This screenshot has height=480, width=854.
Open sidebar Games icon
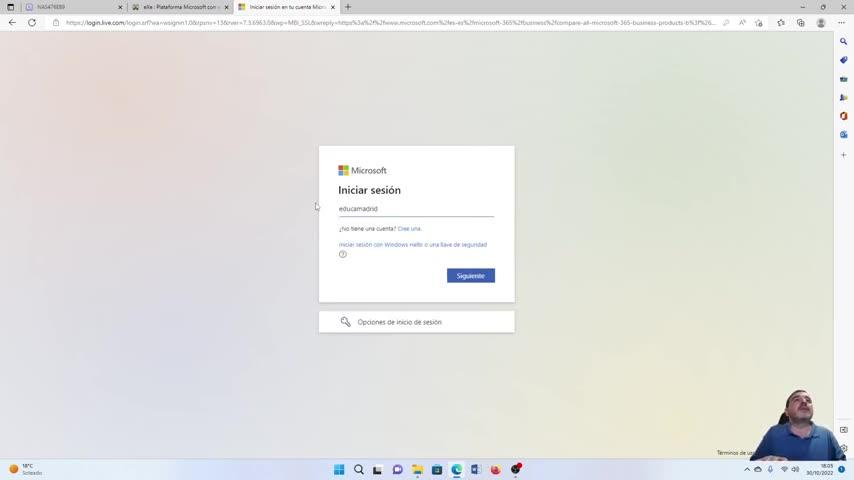(844, 98)
